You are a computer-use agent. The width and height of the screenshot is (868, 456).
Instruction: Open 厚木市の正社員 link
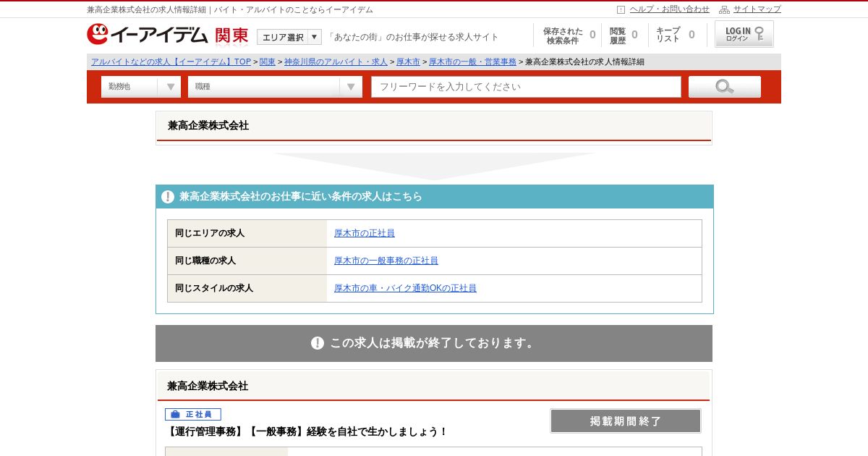365,233
